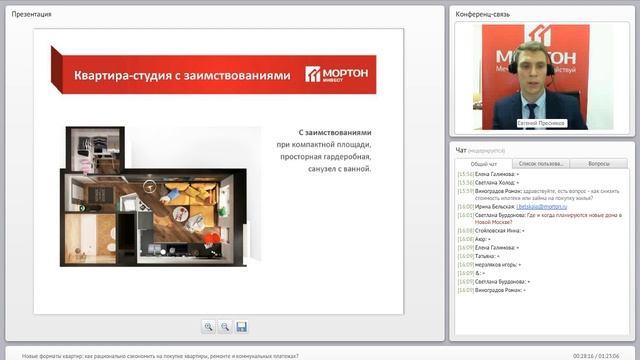Image resolution: width=640 pixels, height=360 pixels.
Task: Select the chat message from мералеков игорь
Action: point(489,265)
